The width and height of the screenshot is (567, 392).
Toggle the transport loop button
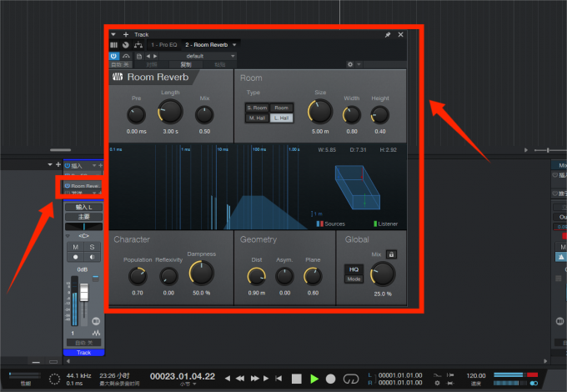coord(350,379)
